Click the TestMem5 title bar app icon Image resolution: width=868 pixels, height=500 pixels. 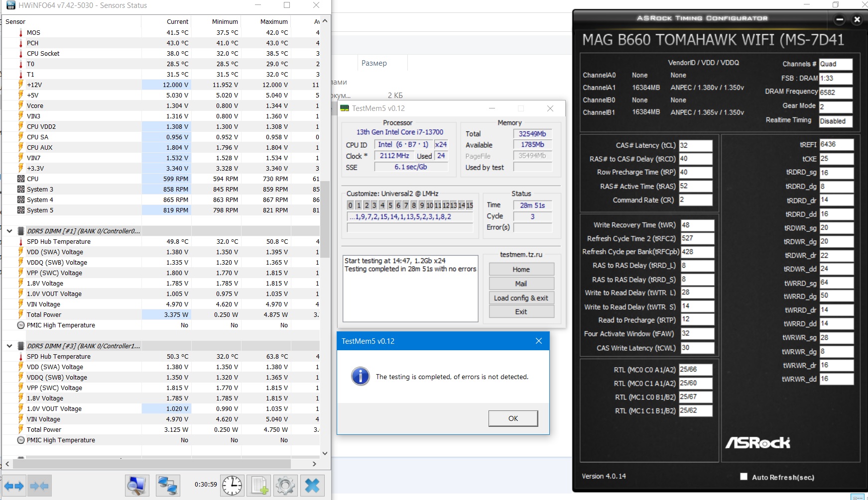point(345,108)
